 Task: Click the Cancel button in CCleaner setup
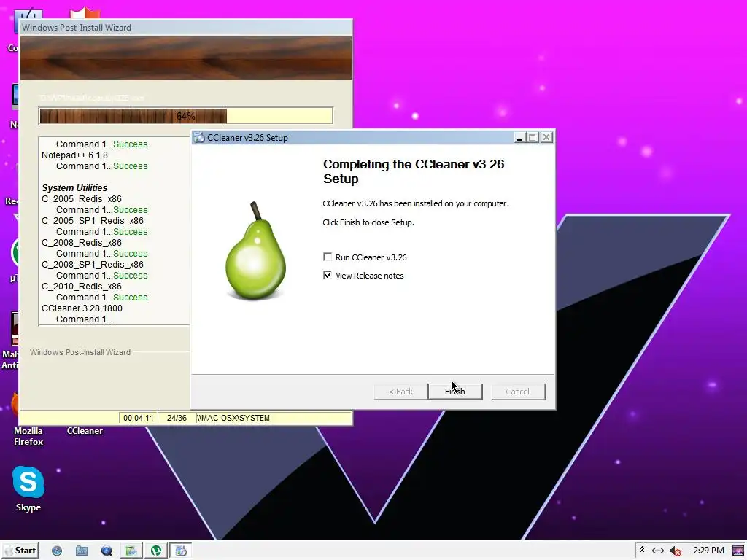[x=518, y=392]
